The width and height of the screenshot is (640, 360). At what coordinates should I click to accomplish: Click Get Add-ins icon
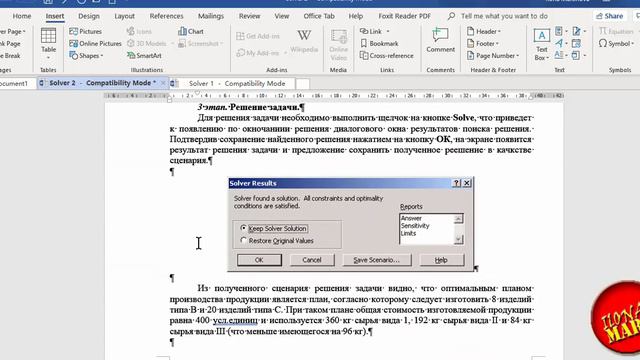[x=240, y=36]
